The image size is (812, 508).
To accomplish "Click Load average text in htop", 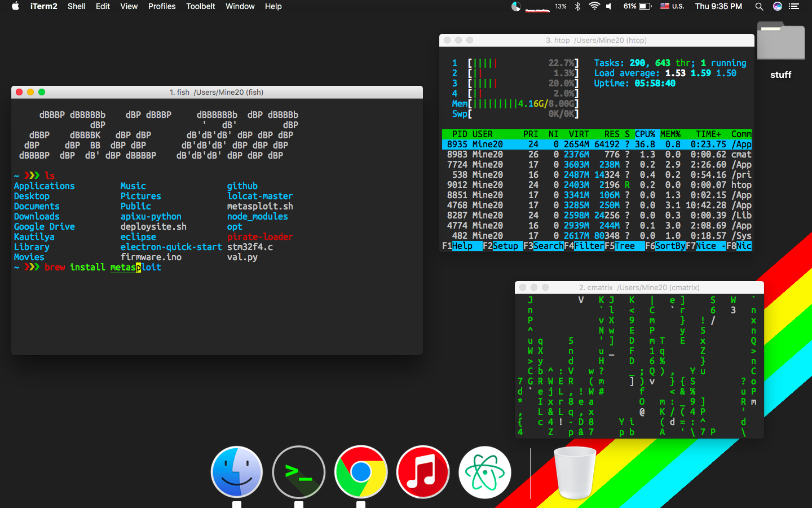I will (x=626, y=73).
